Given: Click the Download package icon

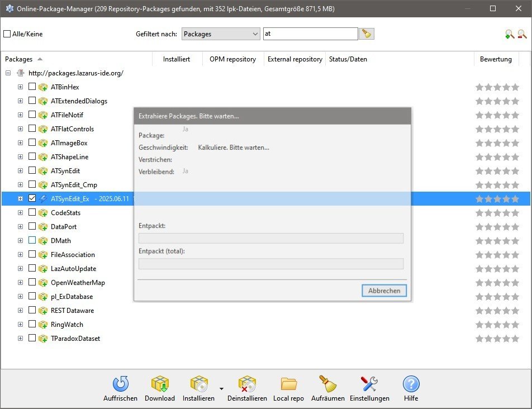Looking at the screenshot, I should click(160, 383).
